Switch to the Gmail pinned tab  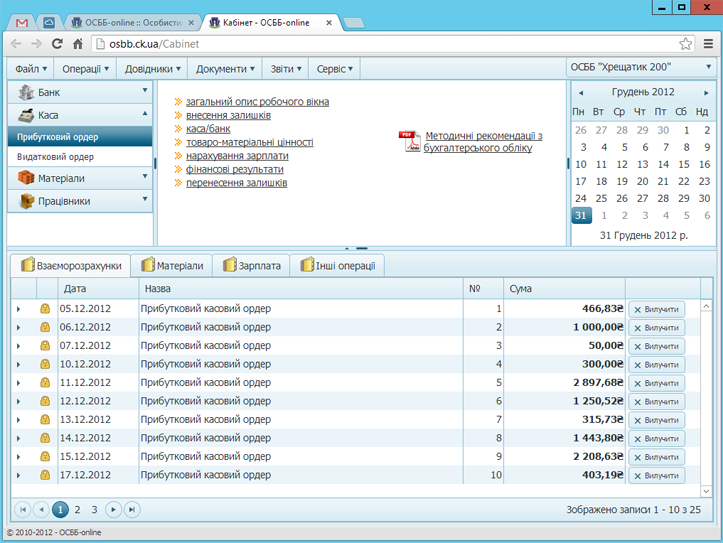[22, 21]
